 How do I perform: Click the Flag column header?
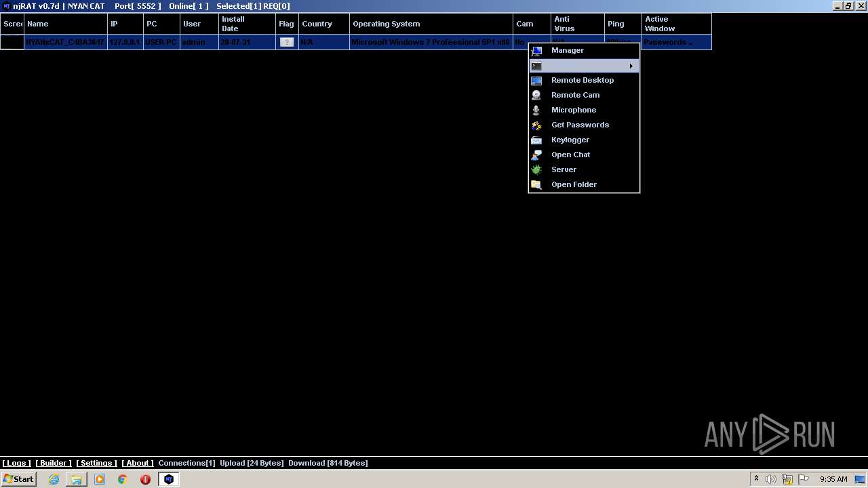[x=287, y=24]
